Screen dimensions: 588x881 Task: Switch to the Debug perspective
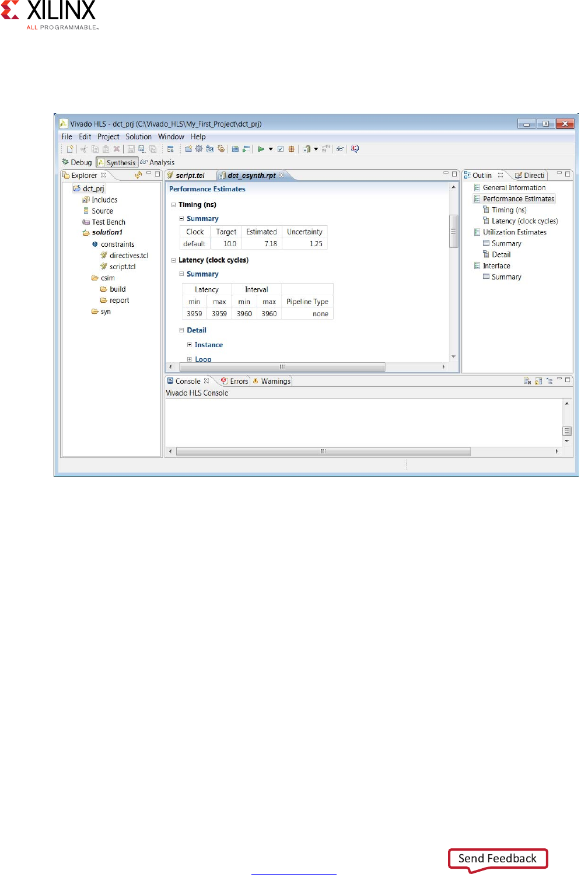(77, 162)
